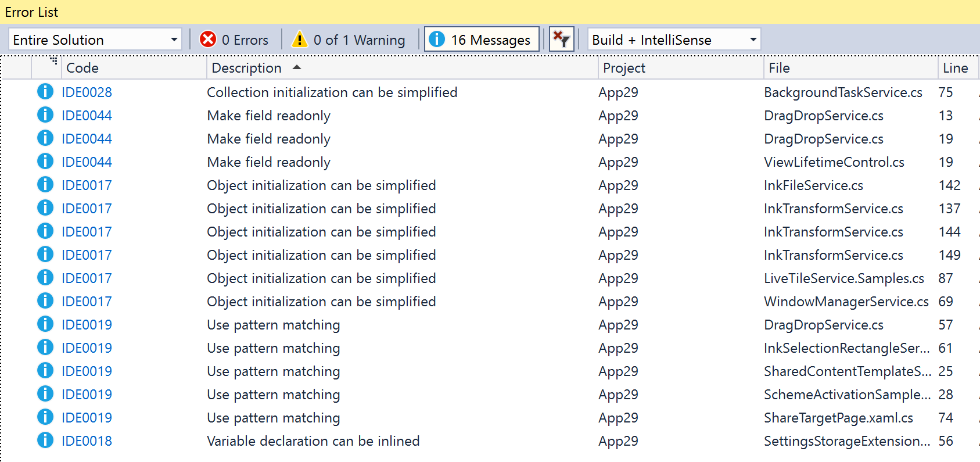Click info icon on DragDropService.cs line 19 row
Image resolution: width=980 pixels, height=462 pixels.
[45, 138]
